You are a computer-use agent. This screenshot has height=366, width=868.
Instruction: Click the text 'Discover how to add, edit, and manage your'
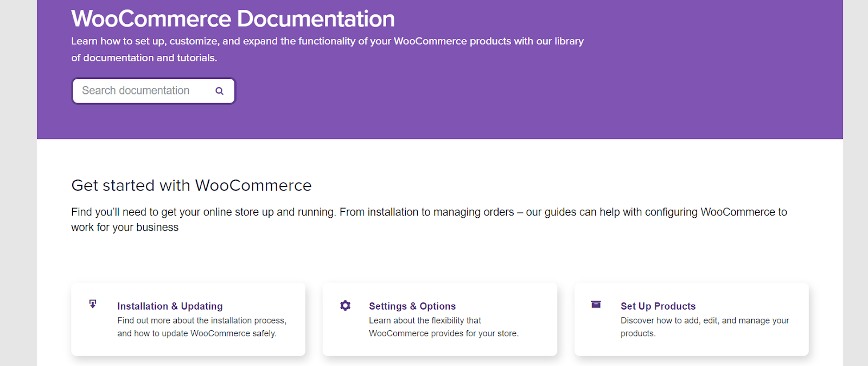tap(705, 320)
